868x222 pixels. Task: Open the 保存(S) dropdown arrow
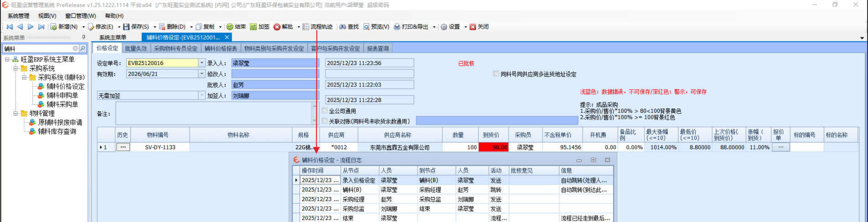pos(155,27)
